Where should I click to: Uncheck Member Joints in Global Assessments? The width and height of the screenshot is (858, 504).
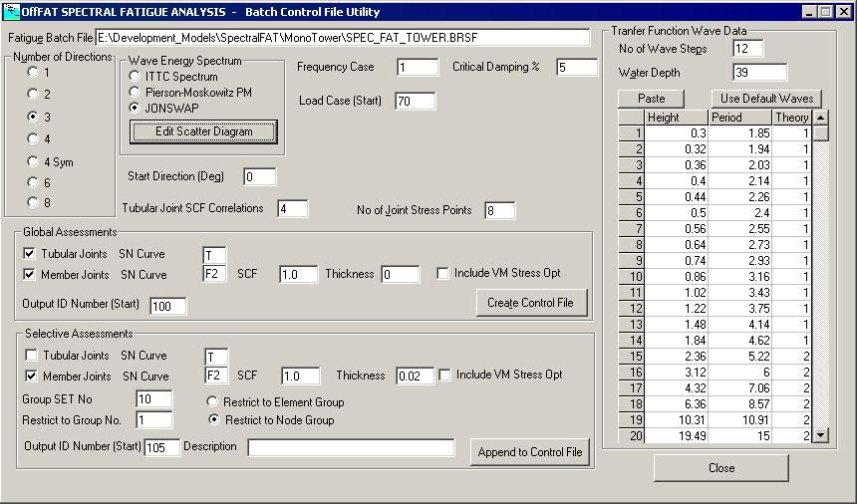31,274
